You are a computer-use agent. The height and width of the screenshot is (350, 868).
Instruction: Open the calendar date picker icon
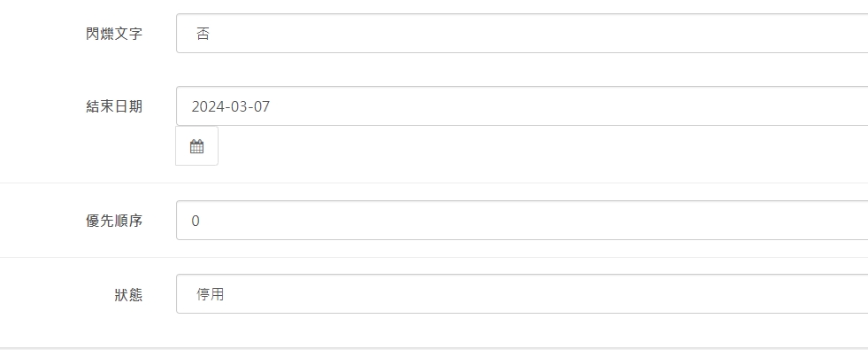click(x=196, y=146)
